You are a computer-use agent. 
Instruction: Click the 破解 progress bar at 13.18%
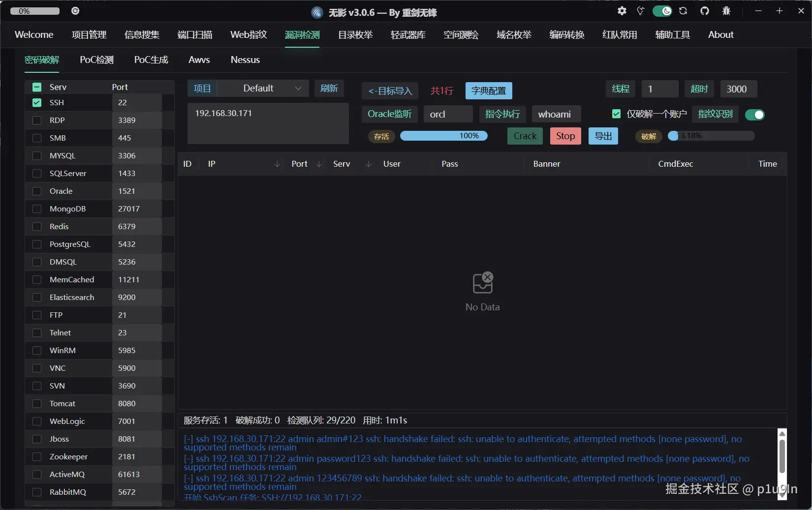click(711, 136)
